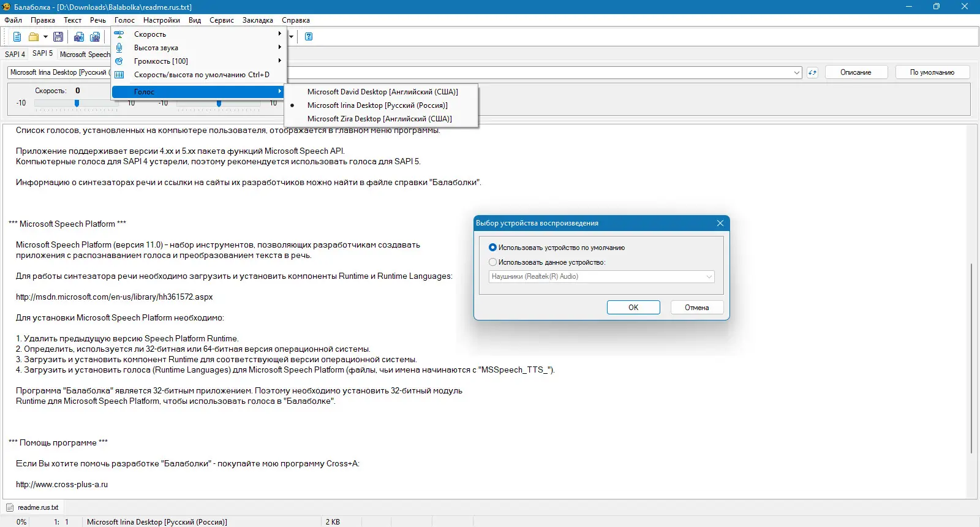Screen dimensions: 980x527
Task: Open the 'Настройки' menu
Action: tap(162, 20)
